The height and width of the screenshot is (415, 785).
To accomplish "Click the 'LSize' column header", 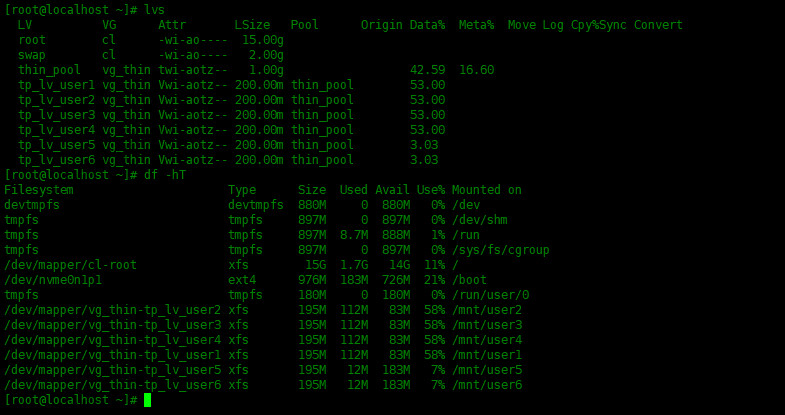I will 252,25.
